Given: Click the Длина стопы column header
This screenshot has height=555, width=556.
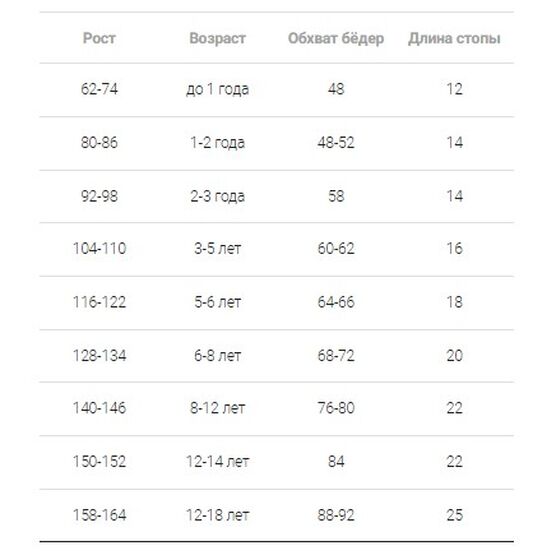Looking at the screenshot, I should [454, 38].
